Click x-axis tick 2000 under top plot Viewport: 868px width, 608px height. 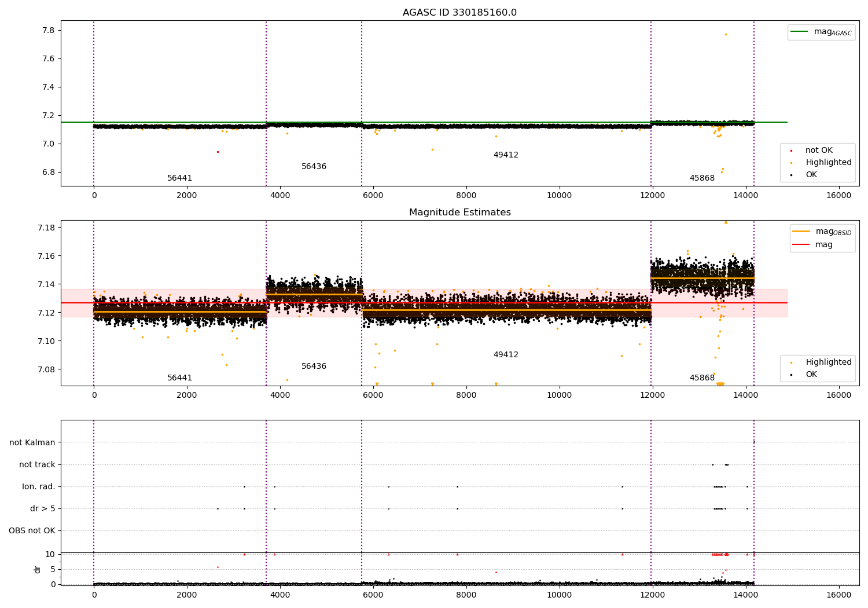187,196
